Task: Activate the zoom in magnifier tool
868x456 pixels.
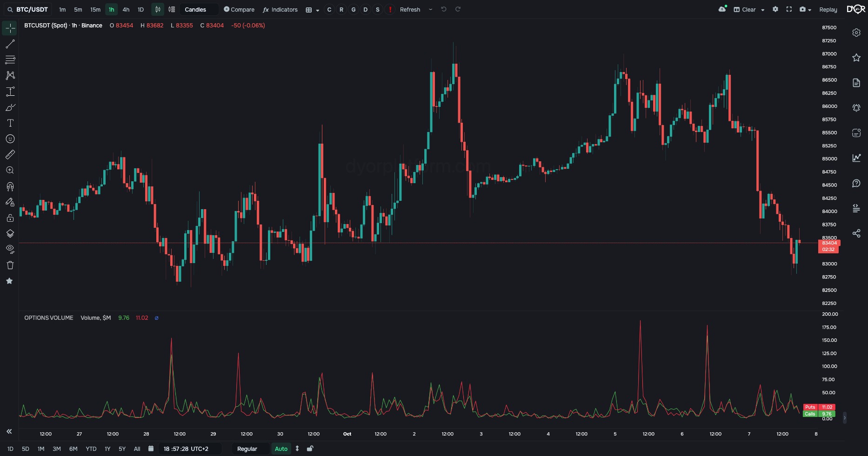Action: pyautogui.click(x=10, y=171)
